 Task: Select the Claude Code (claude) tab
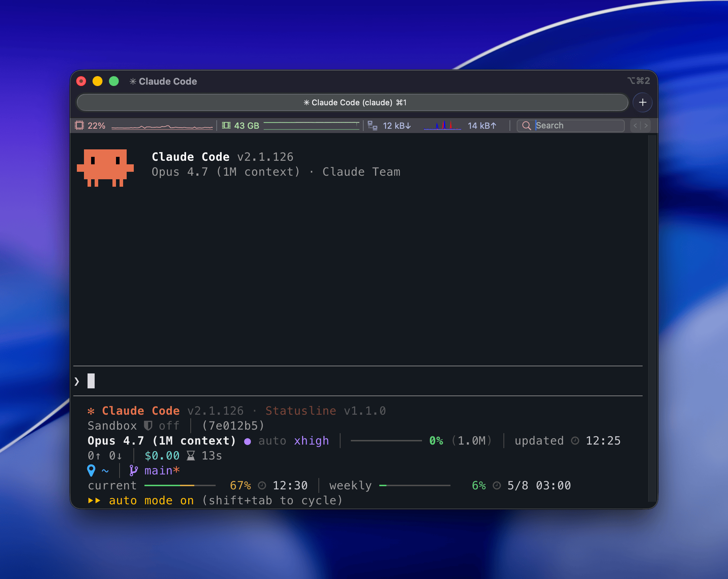click(353, 102)
